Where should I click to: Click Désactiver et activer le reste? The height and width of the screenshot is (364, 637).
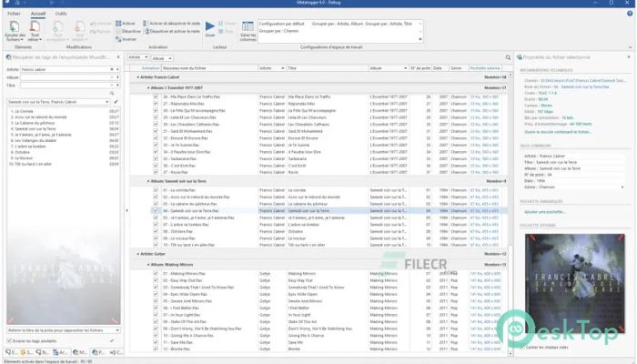(x=171, y=31)
